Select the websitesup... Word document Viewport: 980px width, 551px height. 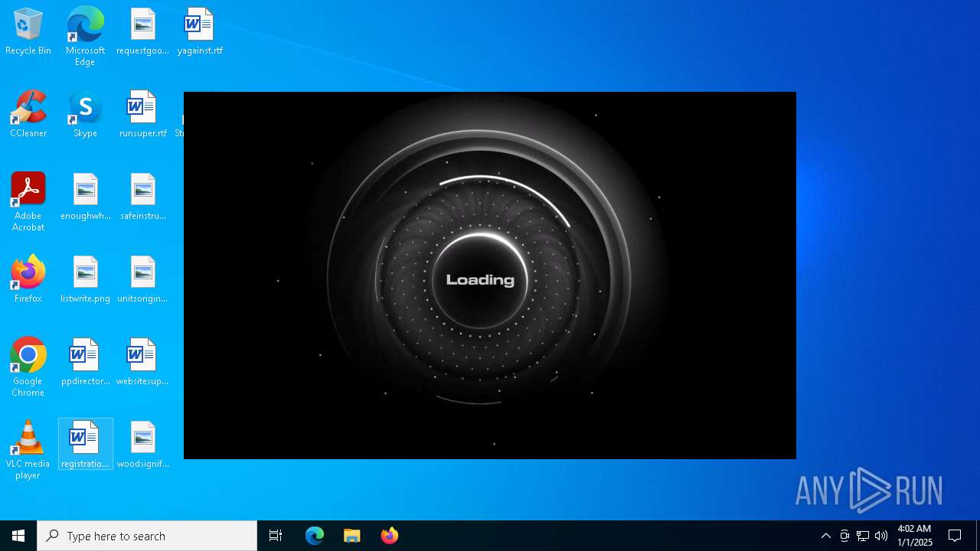142,363
